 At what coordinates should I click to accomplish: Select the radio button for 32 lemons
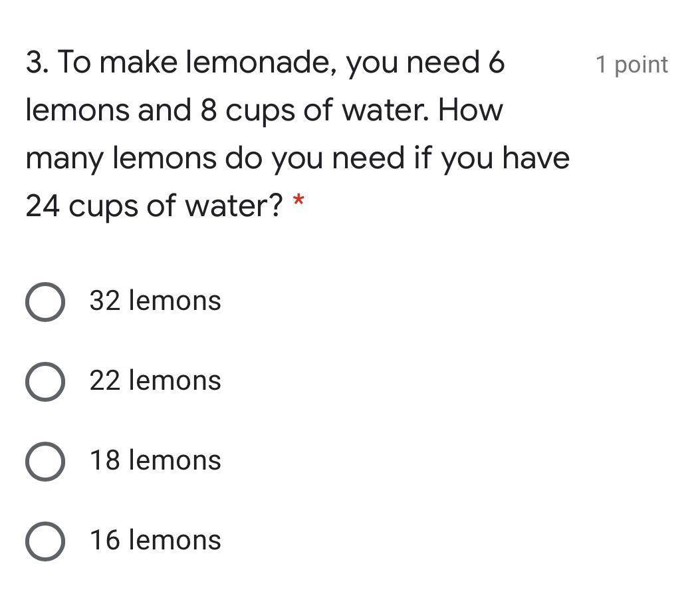(45, 301)
